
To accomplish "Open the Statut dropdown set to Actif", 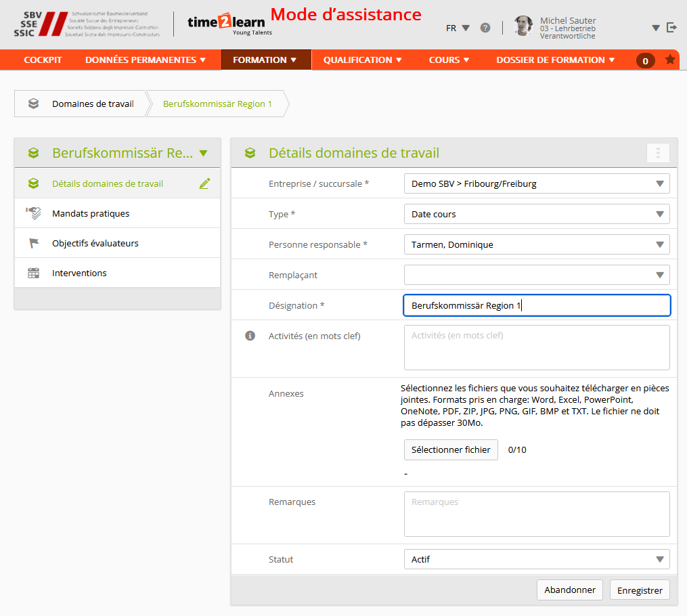I will point(536,559).
